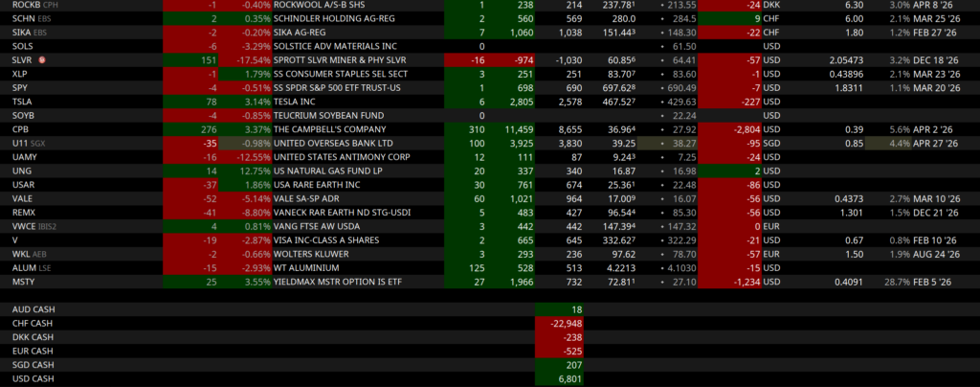Image resolution: width=980 pixels, height=387 pixels.
Task: Select the TSLA ticker symbol
Action: click(22, 101)
